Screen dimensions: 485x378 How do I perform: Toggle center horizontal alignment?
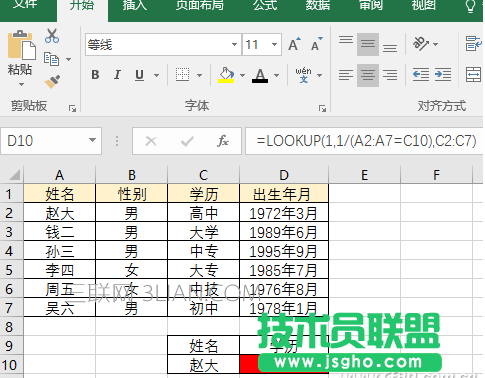coord(368,75)
